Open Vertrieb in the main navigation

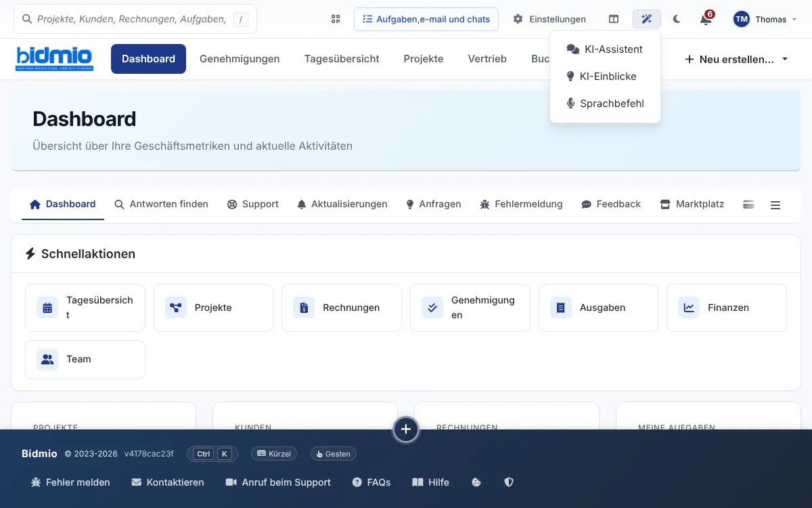[x=487, y=59]
